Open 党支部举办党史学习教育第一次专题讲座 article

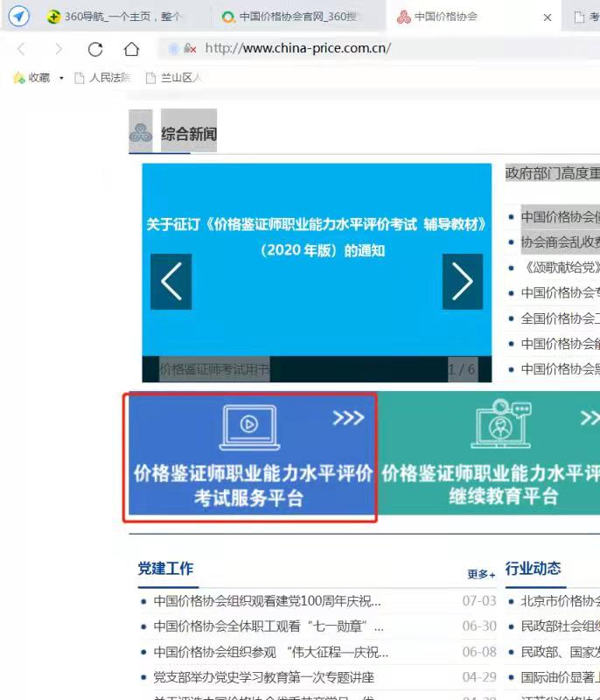tap(263, 677)
